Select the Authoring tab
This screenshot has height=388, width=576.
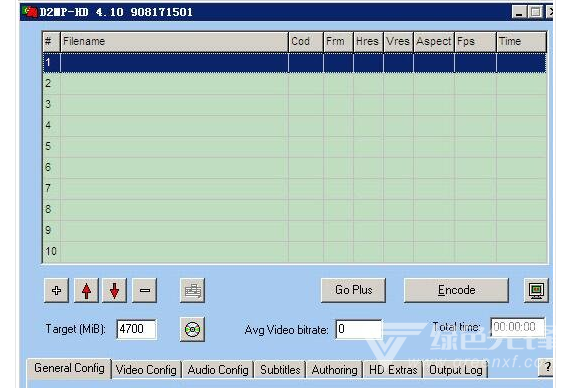click(x=334, y=370)
